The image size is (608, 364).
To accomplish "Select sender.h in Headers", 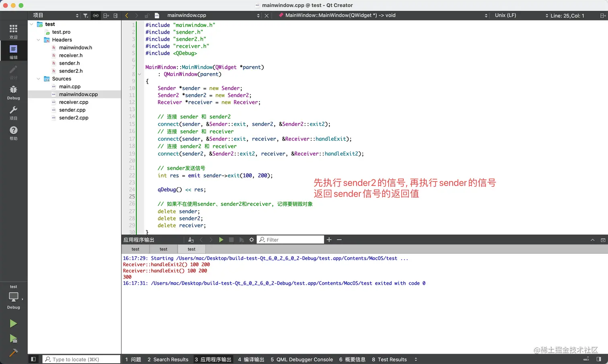I will coord(69,63).
